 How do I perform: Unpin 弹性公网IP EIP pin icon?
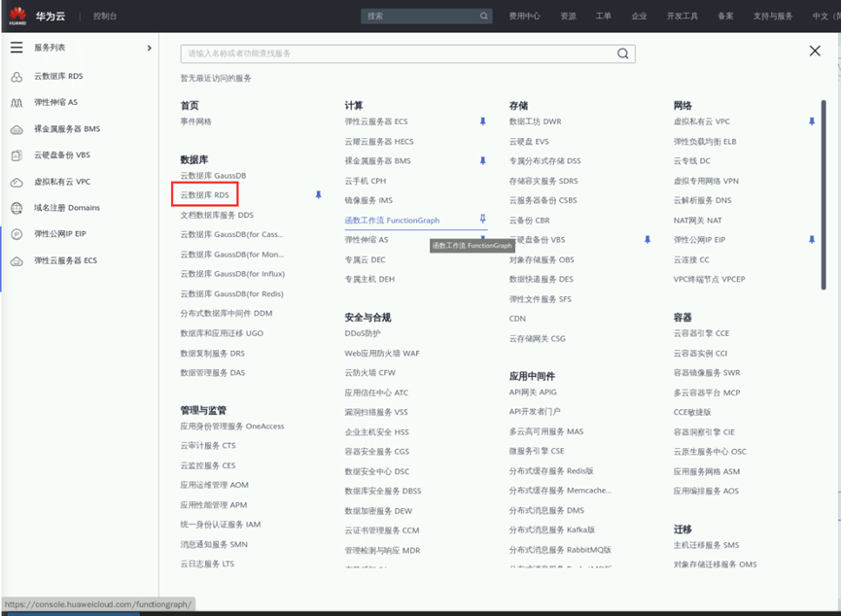coord(812,240)
